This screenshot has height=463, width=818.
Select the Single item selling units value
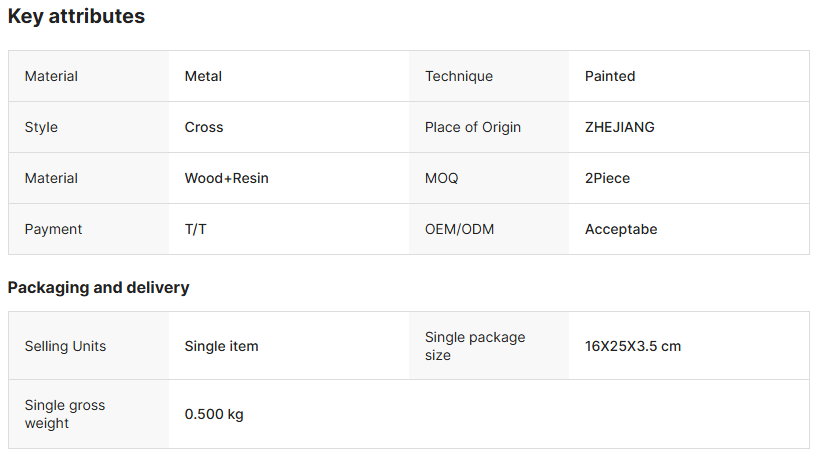click(x=221, y=346)
